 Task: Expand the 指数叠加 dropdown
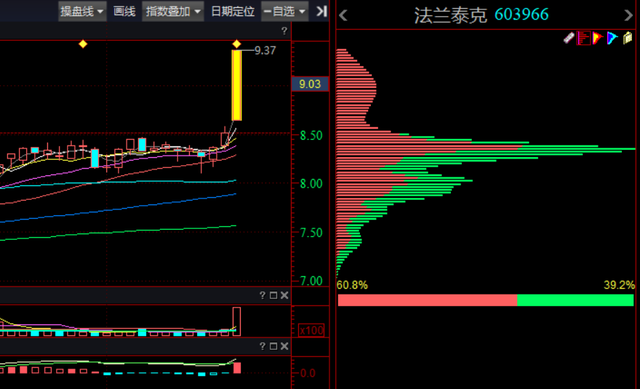(173, 11)
